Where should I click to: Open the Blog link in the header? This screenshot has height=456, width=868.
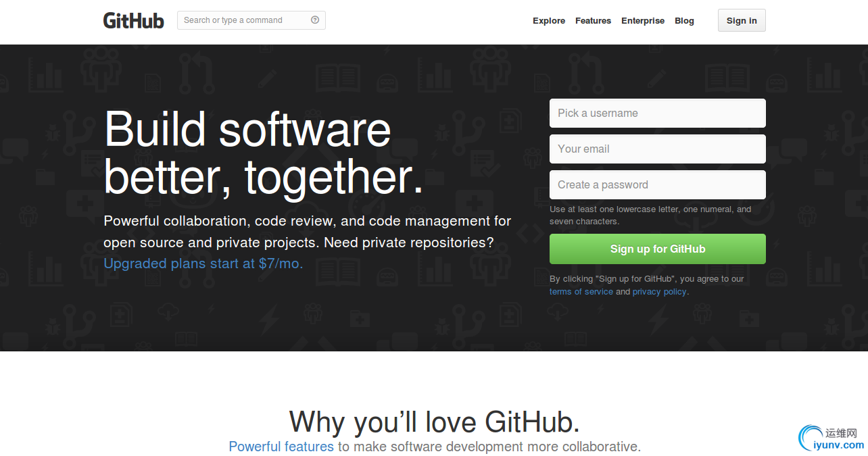[684, 21]
